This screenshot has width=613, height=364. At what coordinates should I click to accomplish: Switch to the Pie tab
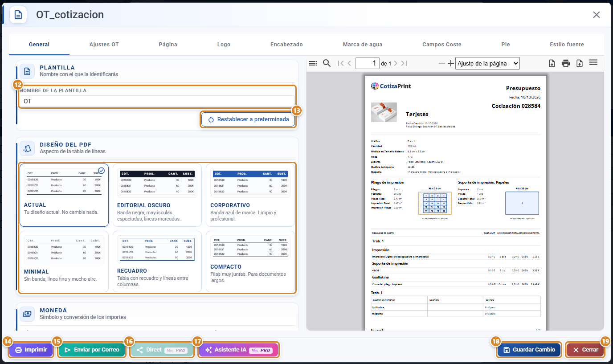(505, 45)
